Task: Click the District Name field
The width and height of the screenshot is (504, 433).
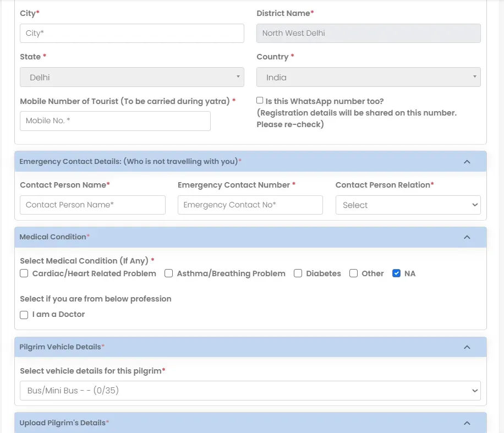Action: coord(368,33)
